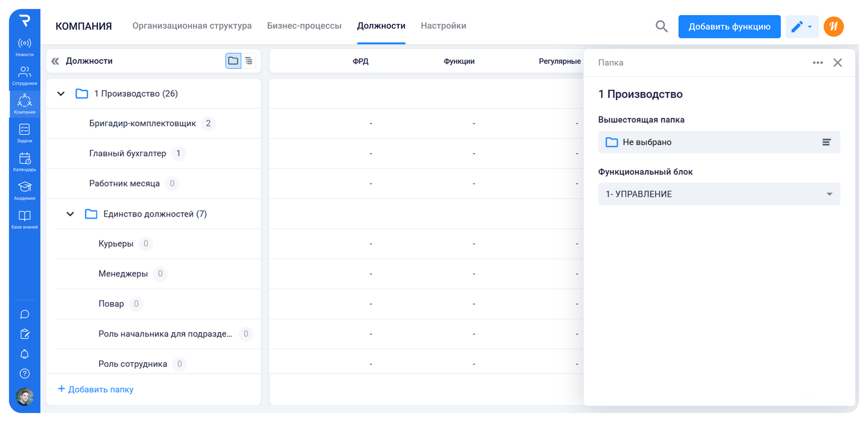Switch to Бизнес-процессы tab

click(304, 26)
